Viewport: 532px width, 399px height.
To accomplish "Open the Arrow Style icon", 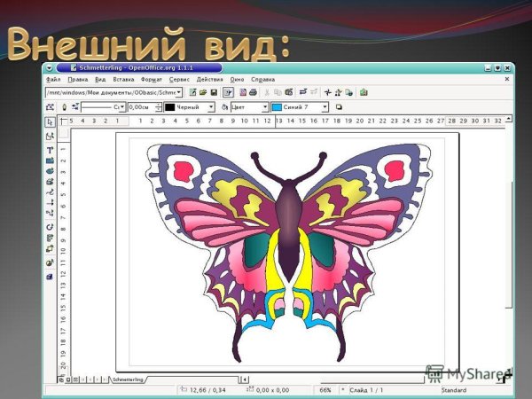I will point(75,107).
